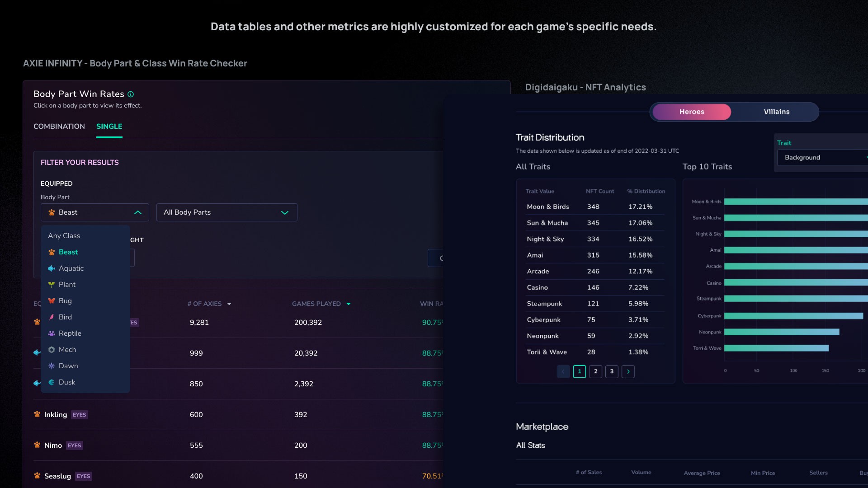Screen dimensions: 868x488
Task: Pick the Dawn class star icon
Action: (x=52, y=366)
